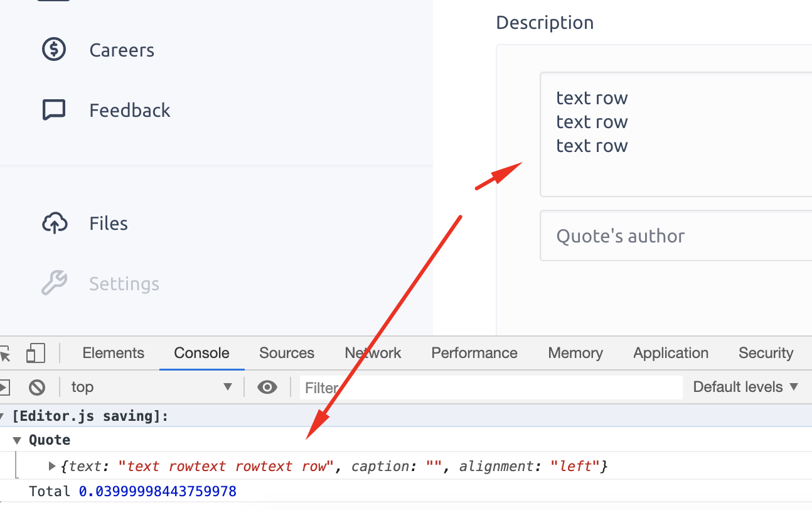Click the Feedback speech bubble icon
The width and height of the screenshot is (812, 510).
click(54, 109)
